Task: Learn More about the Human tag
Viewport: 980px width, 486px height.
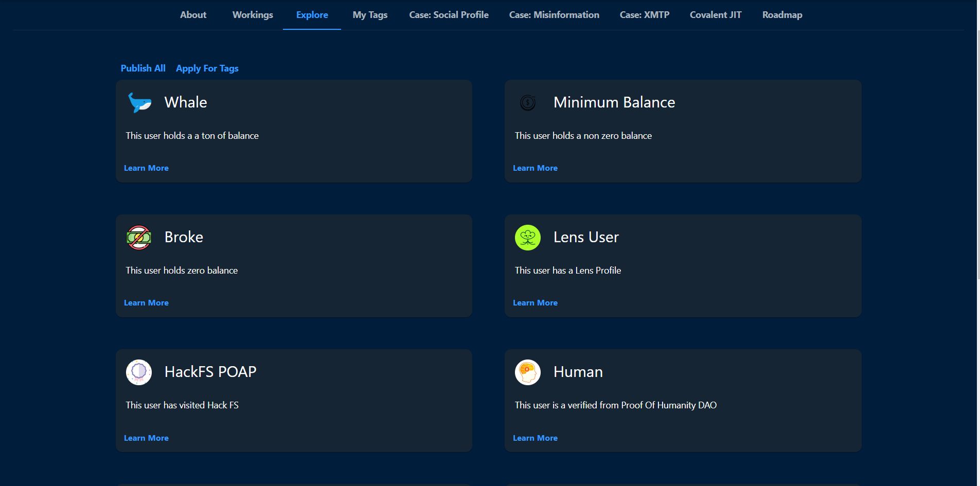Action: [535, 438]
